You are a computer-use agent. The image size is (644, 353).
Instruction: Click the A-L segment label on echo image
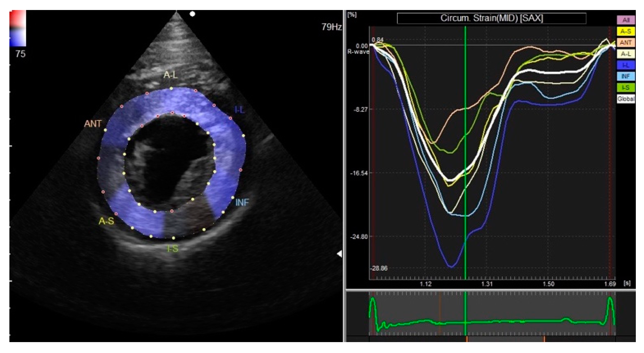pyautogui.click(x=171, y=75)
